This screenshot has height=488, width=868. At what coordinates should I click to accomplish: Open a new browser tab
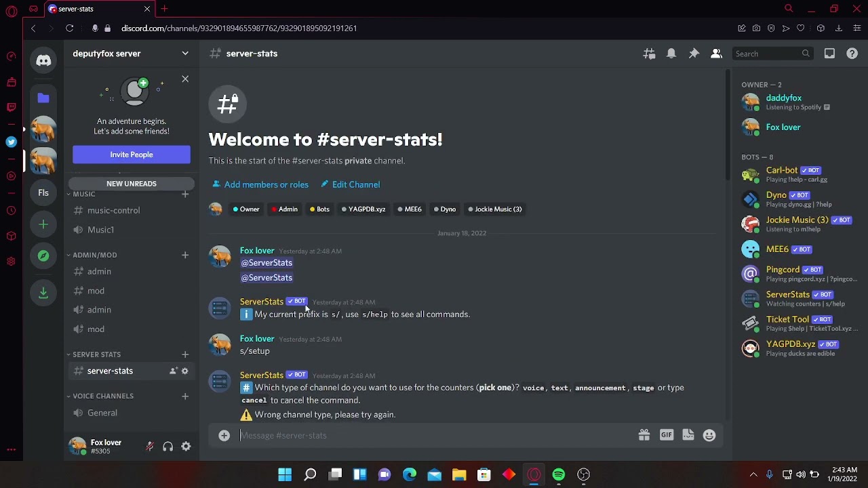click(x=164, y=9)
